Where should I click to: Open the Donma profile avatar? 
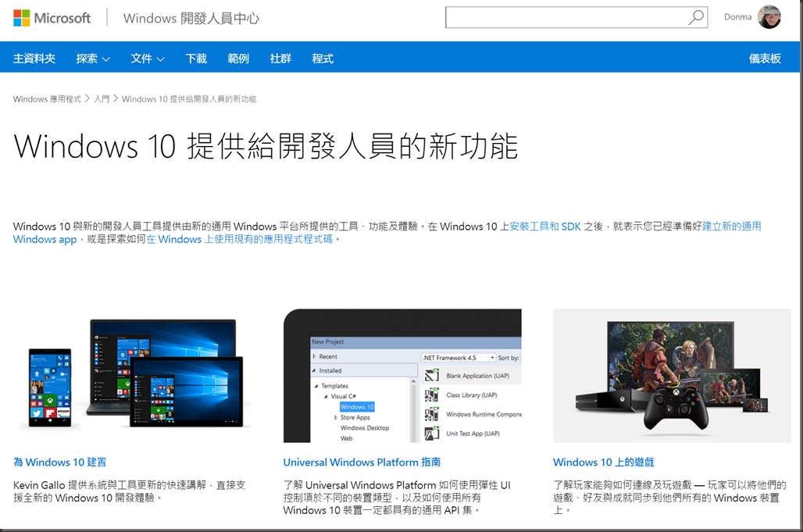click(769, 17)
